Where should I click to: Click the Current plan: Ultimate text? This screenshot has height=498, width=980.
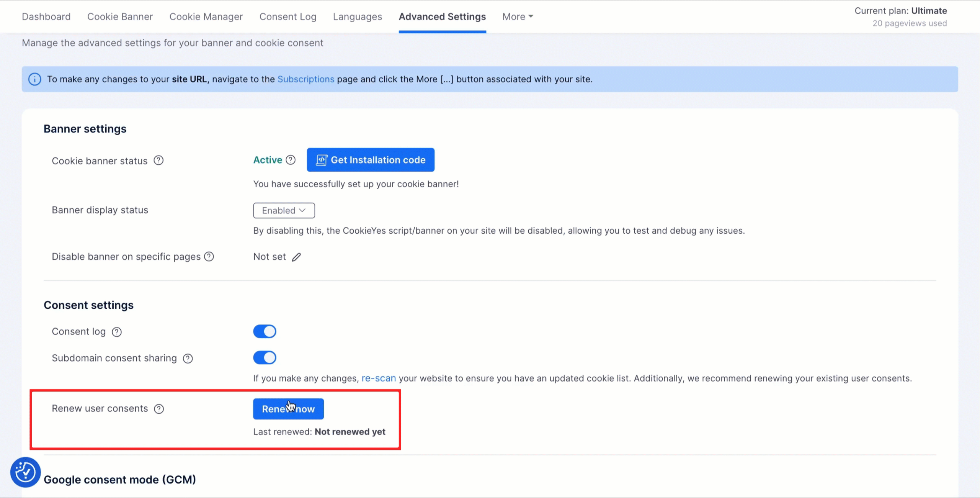(x=901, y=11)
